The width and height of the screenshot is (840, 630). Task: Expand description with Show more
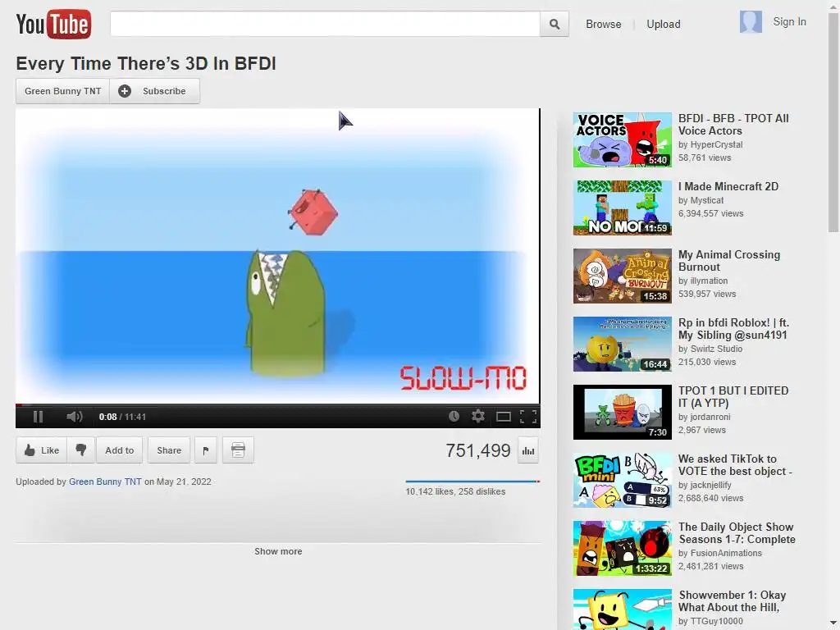point(278,551)
